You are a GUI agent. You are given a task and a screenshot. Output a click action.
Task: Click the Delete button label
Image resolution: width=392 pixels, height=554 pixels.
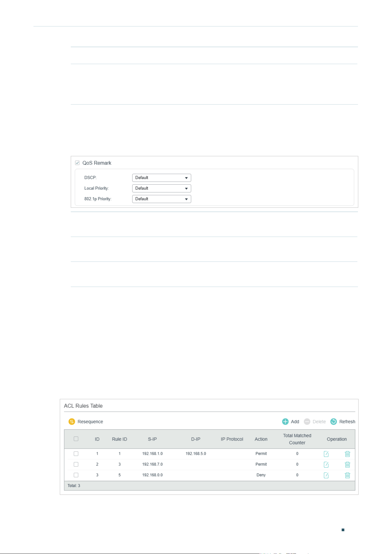(319, 422)
